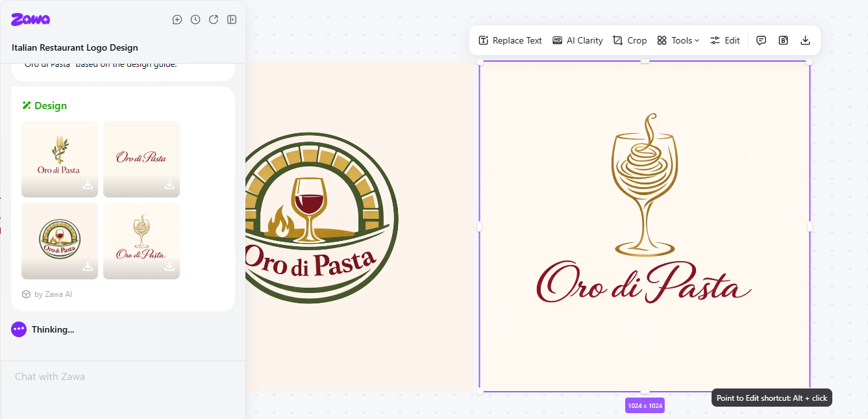The width and height of the screenshot is (868, 419).
Task: Select the Replace Text tool
Action: click(x=510, y=40)
